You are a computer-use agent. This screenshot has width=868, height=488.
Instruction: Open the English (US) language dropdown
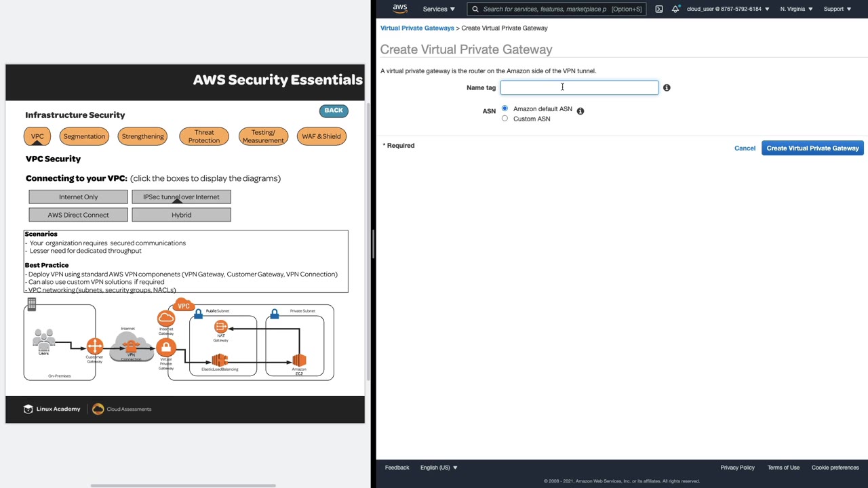pos(439,468)
